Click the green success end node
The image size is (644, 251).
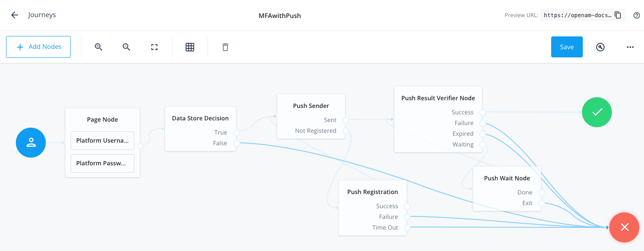pos(597,112)
